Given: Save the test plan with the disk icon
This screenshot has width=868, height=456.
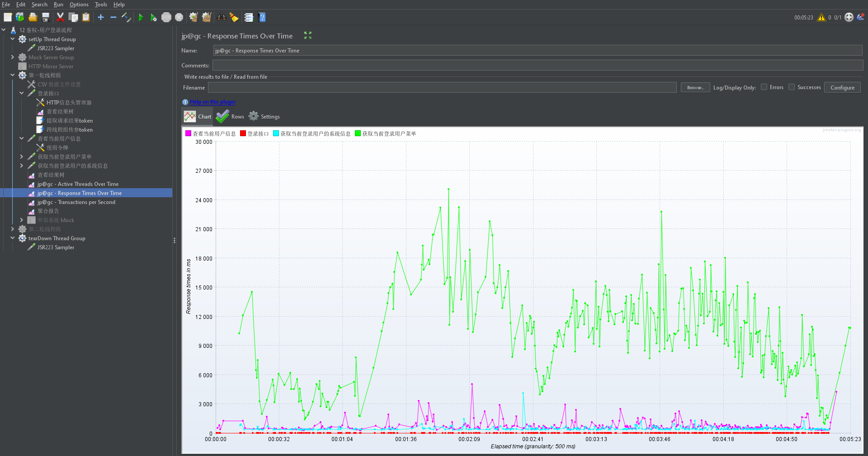Looking at the screenshot, I should point(45,17).
